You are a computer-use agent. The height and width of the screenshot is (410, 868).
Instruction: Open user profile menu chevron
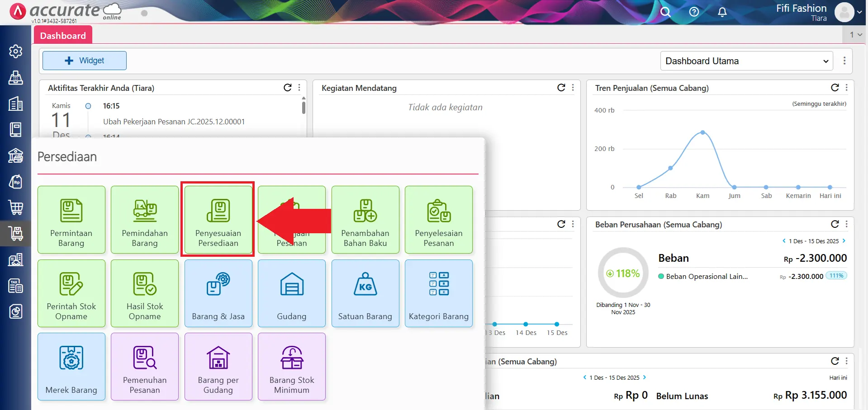[x=859, y=12]
